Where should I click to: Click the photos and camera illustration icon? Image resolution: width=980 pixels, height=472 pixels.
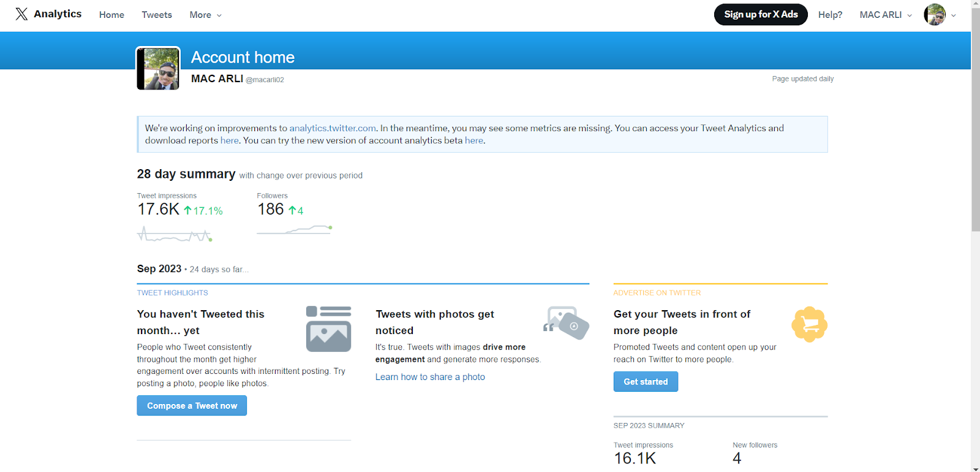566,322
